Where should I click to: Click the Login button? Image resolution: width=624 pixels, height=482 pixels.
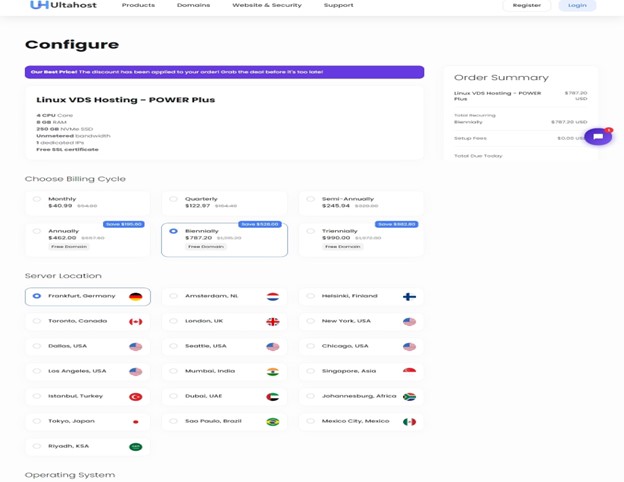[x=577, y=5]
